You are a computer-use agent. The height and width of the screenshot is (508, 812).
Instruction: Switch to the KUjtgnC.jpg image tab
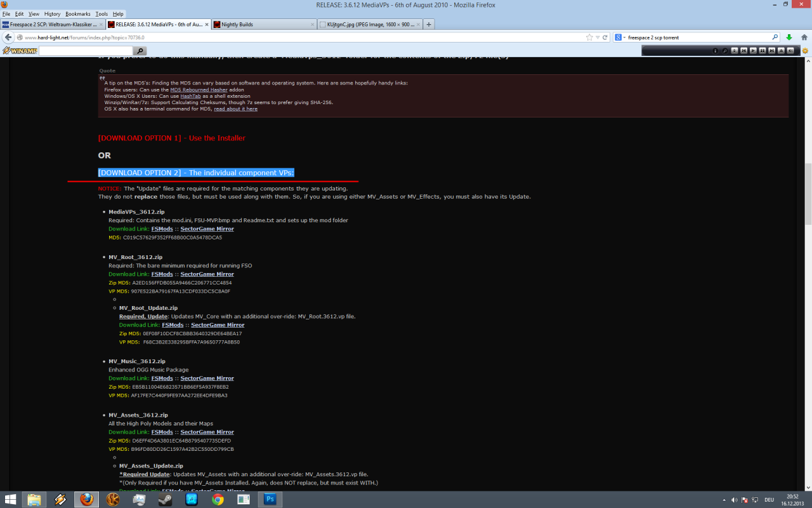[x=369, y=25]
